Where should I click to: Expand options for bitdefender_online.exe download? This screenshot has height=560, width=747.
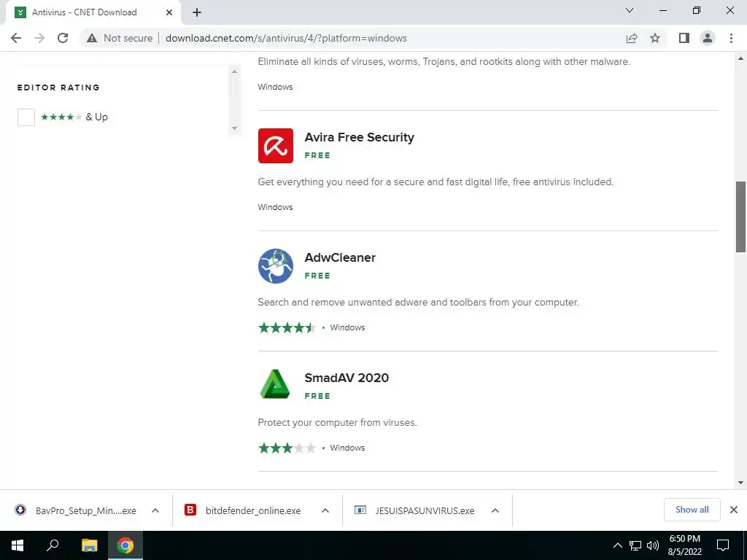325,510
